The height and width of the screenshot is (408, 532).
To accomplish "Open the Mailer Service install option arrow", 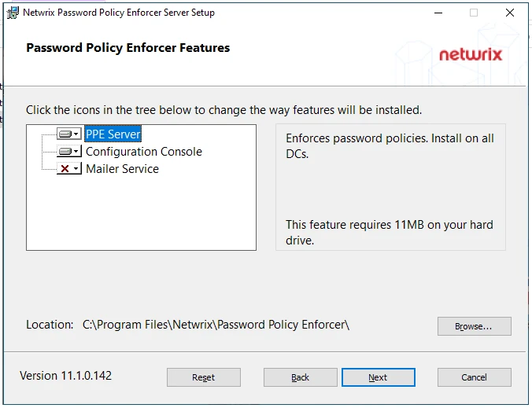I will [76, 169].
